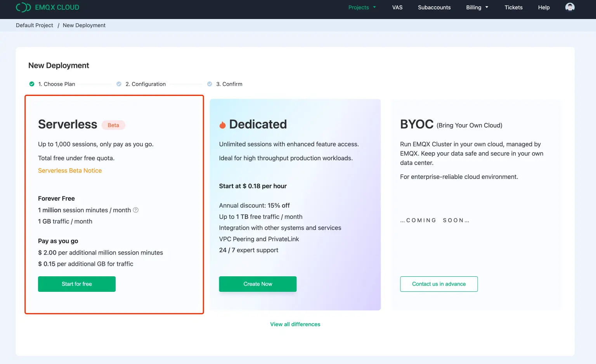Open the user avatar profile menu
Image resolution: width=596 pixels, height=364 pixels.
pos(570,7)
